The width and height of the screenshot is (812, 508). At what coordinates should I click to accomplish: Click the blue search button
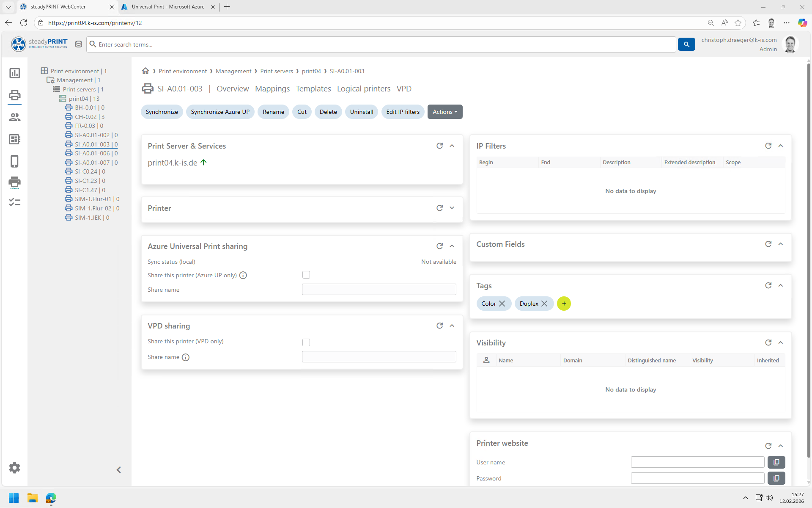coord(686,44)
